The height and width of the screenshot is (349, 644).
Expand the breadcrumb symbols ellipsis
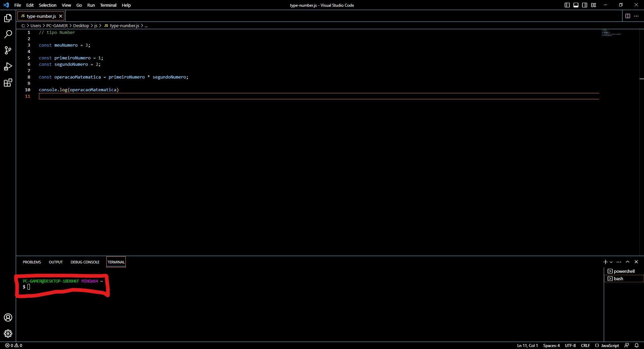coord(146,26)
